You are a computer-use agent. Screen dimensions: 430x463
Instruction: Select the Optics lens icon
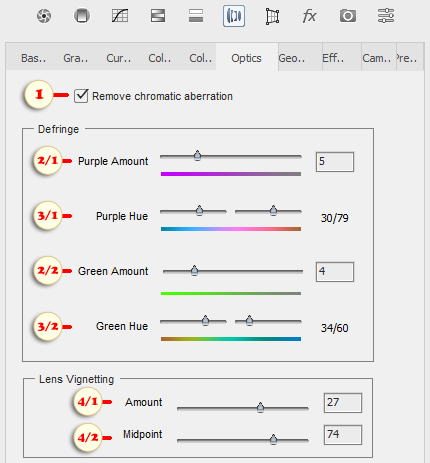pyautogui.click(x=234, y=16)
